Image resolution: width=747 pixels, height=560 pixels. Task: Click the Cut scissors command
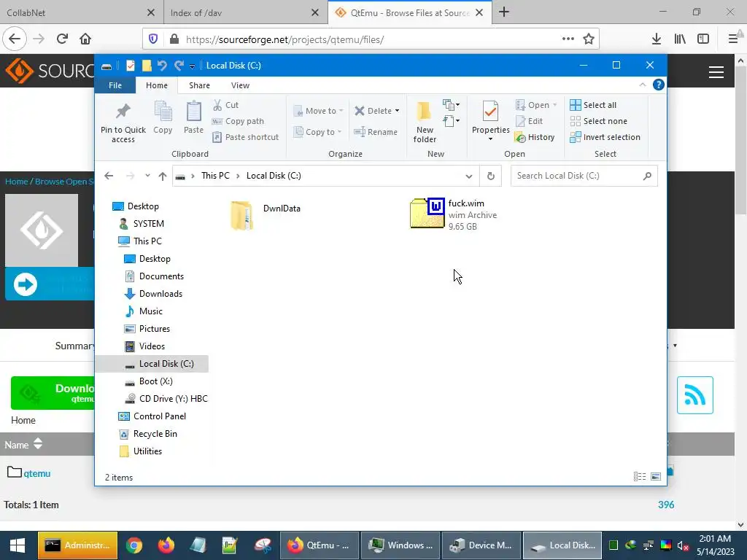tap(225, 105)
